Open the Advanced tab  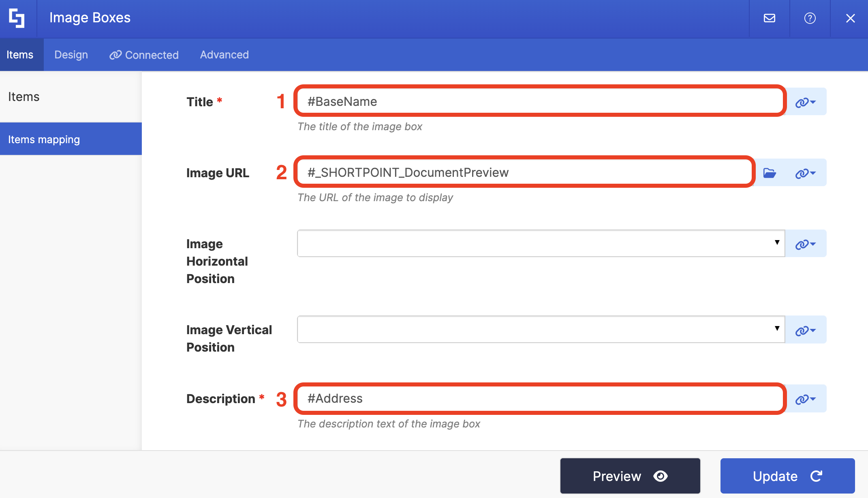click(224, 55)
